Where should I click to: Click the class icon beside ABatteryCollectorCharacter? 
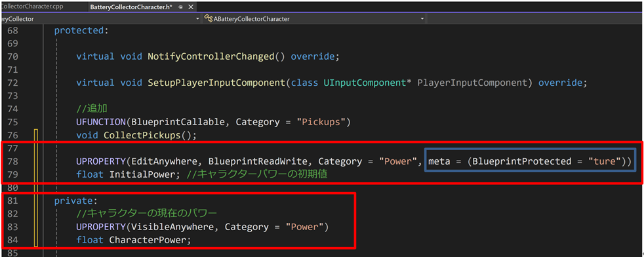tap(209, 19)
